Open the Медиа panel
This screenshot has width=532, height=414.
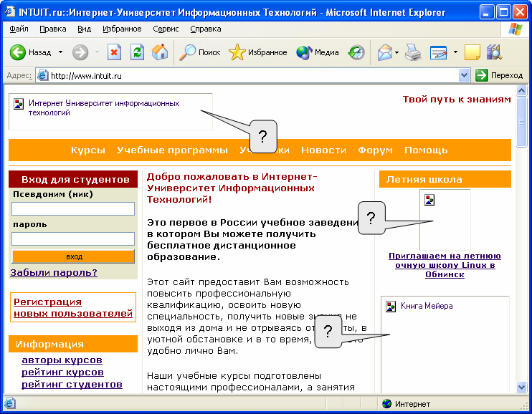317,52
